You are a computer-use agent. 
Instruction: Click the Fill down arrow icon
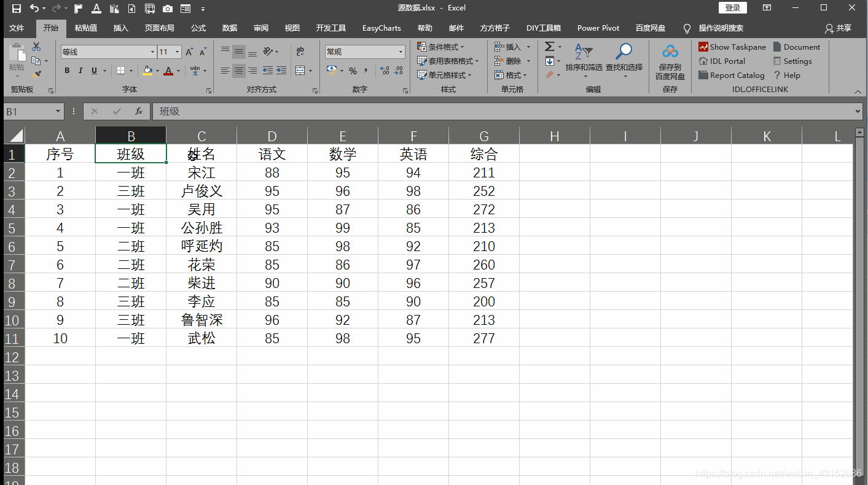click(x=549, y=61)
